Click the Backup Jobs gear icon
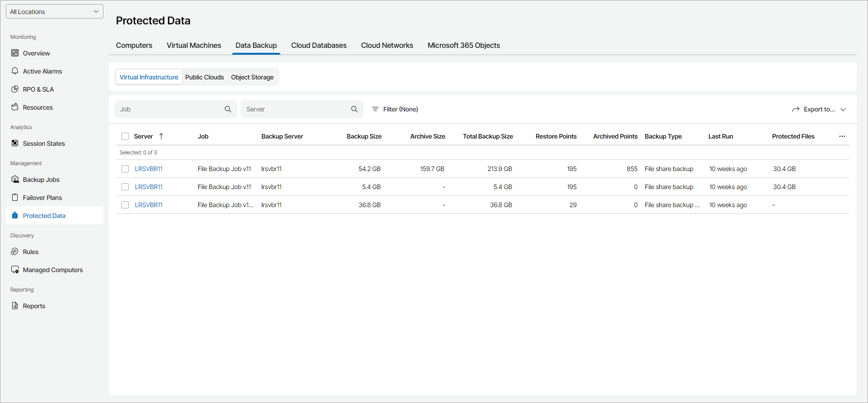 click(15, 180)
